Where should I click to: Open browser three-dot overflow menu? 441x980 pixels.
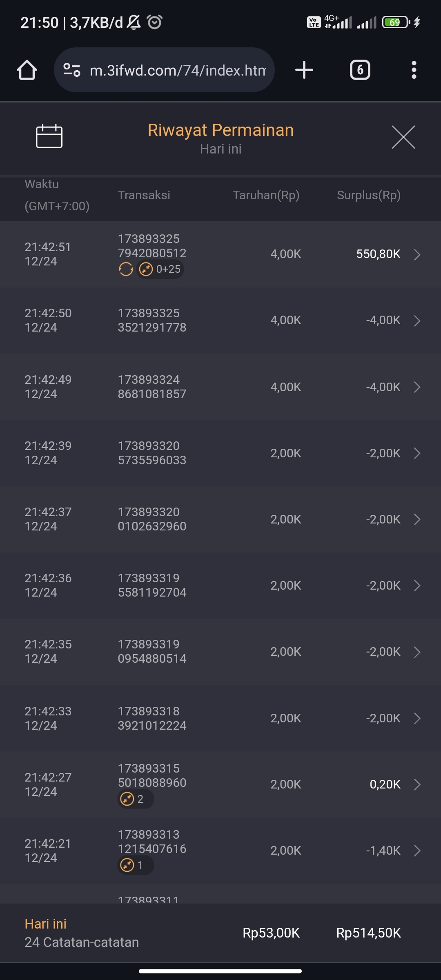coord(414,70)
